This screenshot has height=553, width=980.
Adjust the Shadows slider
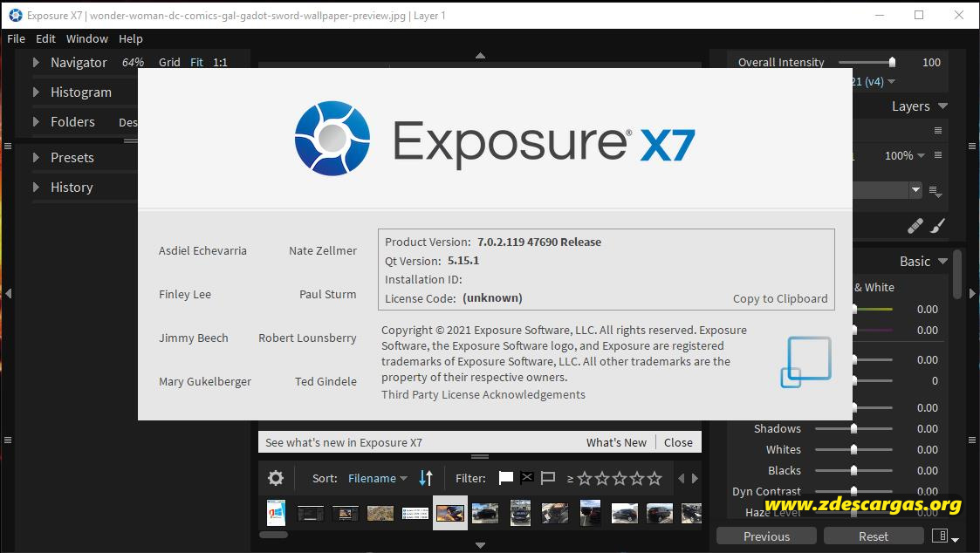(853, 428)
